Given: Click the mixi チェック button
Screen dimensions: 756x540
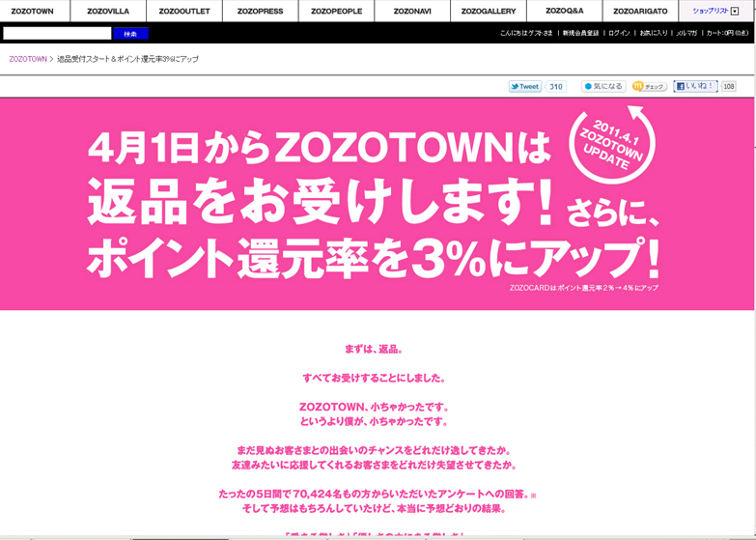Looking at the screenshot, I should coord(650,86).
